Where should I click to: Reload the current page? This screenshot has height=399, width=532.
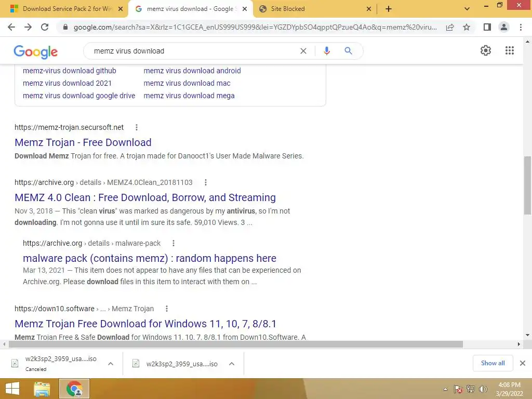click(x=45, y=27)
